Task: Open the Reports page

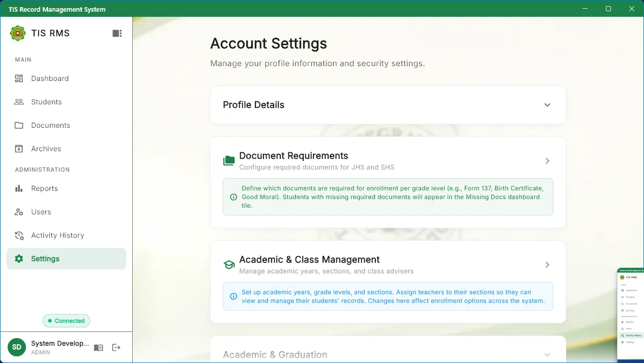Action: pyautogui.click(x=66, y=188)
